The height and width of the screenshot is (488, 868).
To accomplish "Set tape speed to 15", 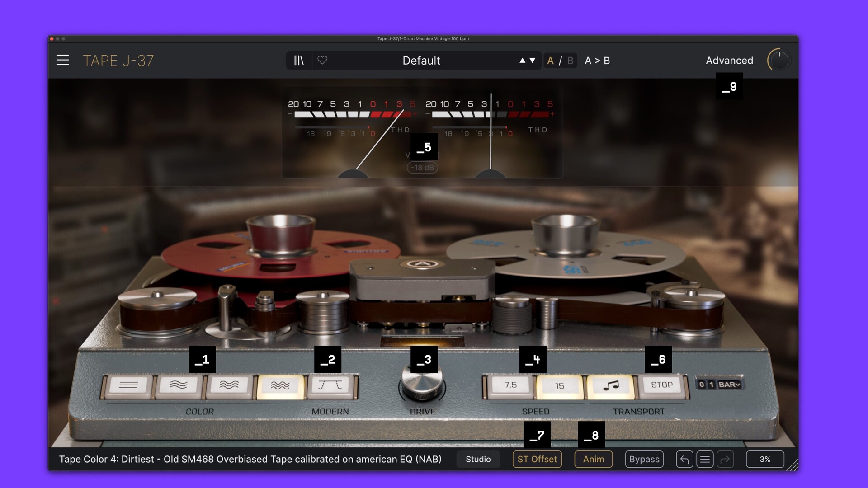I will click(560, 386).
